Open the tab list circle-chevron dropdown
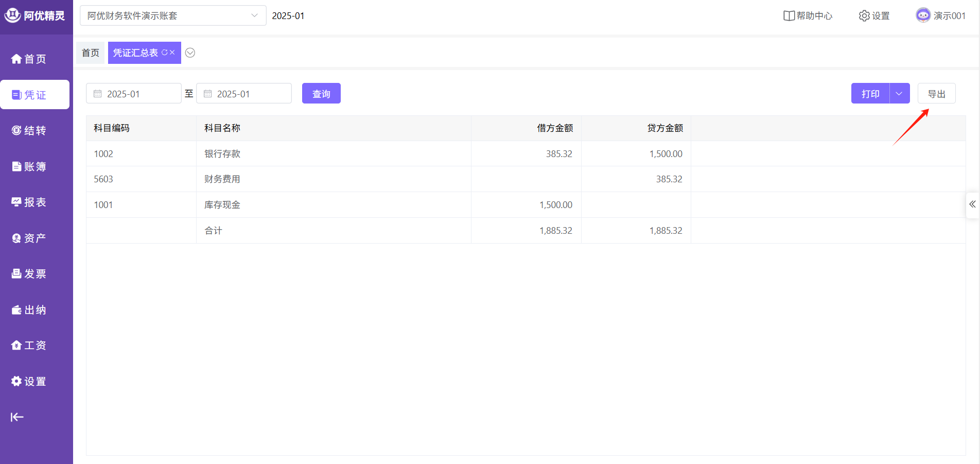The width and height of the screenshot is (980, 464). pyautogui.click(x=190, y=53)
